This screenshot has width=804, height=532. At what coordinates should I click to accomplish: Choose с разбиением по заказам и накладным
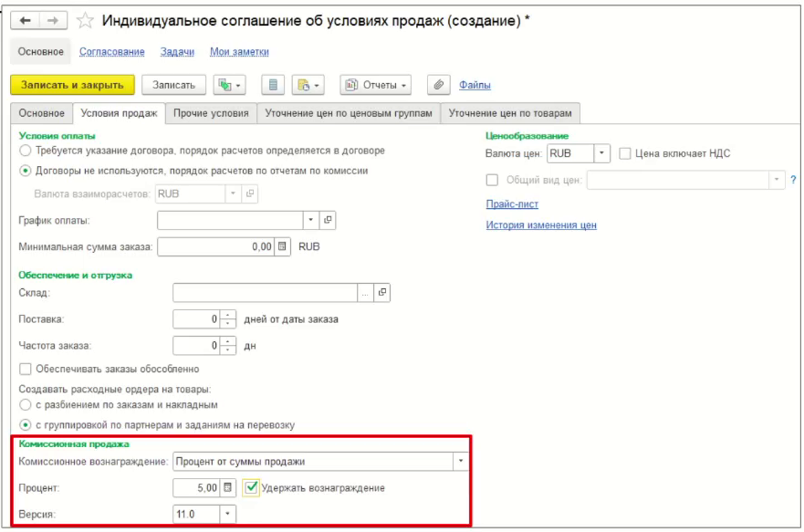[x=26, y=405]
